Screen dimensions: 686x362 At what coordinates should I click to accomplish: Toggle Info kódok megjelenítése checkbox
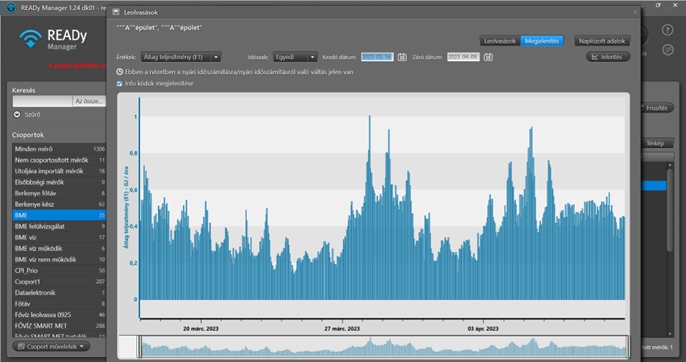pyautogui.click(x=119, y=84)
